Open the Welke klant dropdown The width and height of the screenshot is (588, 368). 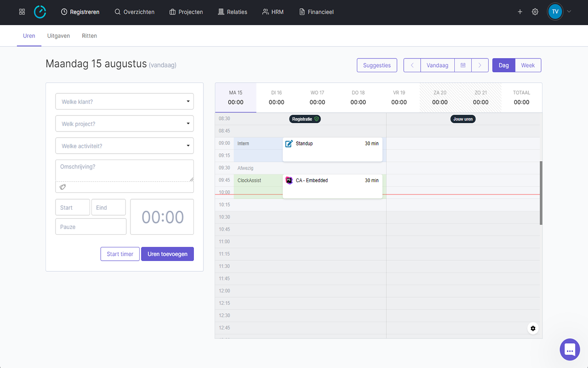point(124,101)
